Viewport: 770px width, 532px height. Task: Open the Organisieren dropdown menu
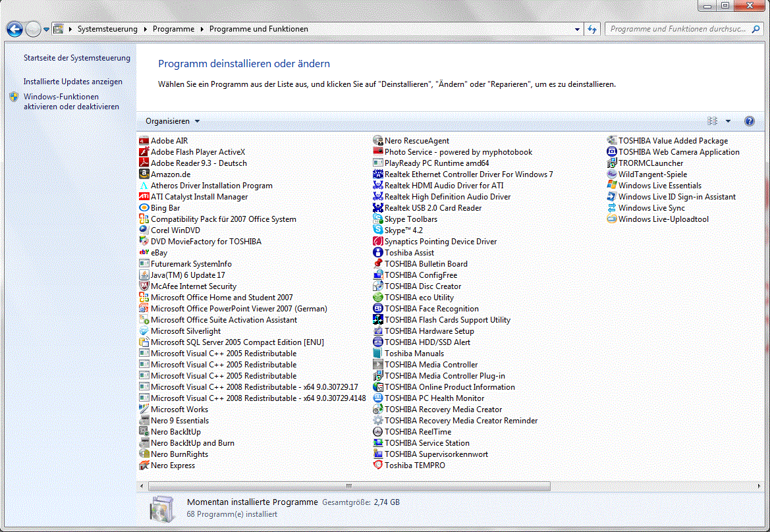pyautogui.click(x=173, y=121)
